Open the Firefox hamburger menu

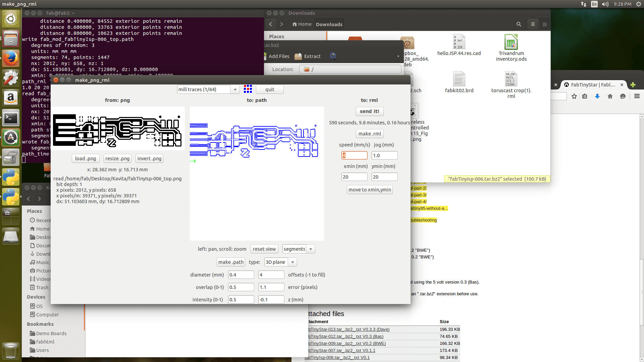pos(637,96)
